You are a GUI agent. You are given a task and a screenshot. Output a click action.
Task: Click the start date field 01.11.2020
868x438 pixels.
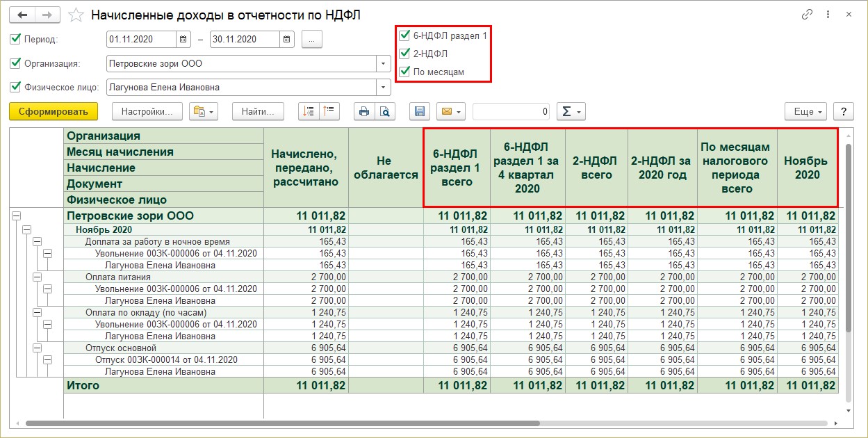click(142, 40)
